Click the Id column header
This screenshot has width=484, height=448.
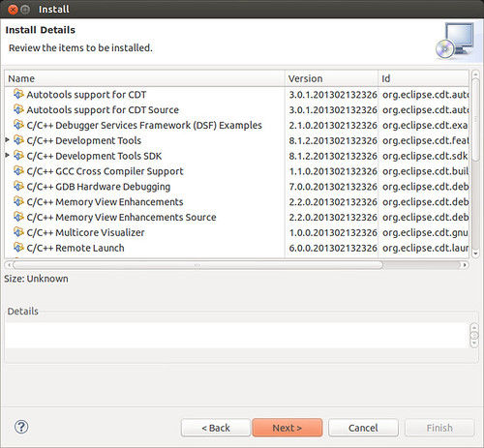[423, 78]
